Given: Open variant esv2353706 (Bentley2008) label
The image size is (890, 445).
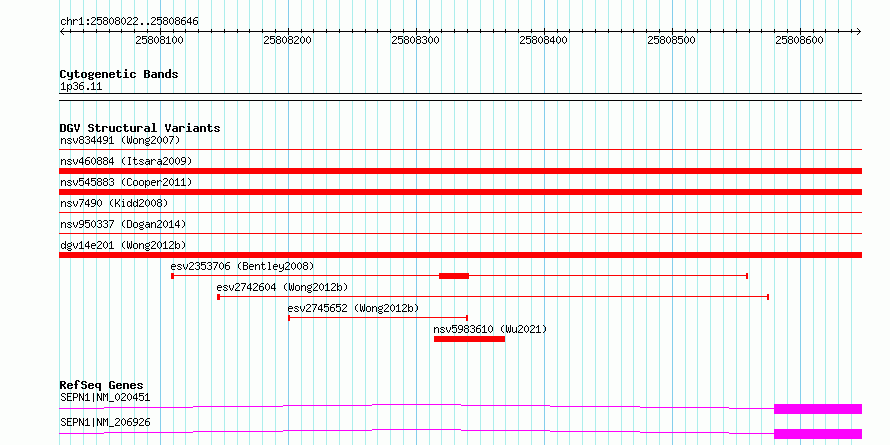Looking at the screenshot, I should pos(242,266).
